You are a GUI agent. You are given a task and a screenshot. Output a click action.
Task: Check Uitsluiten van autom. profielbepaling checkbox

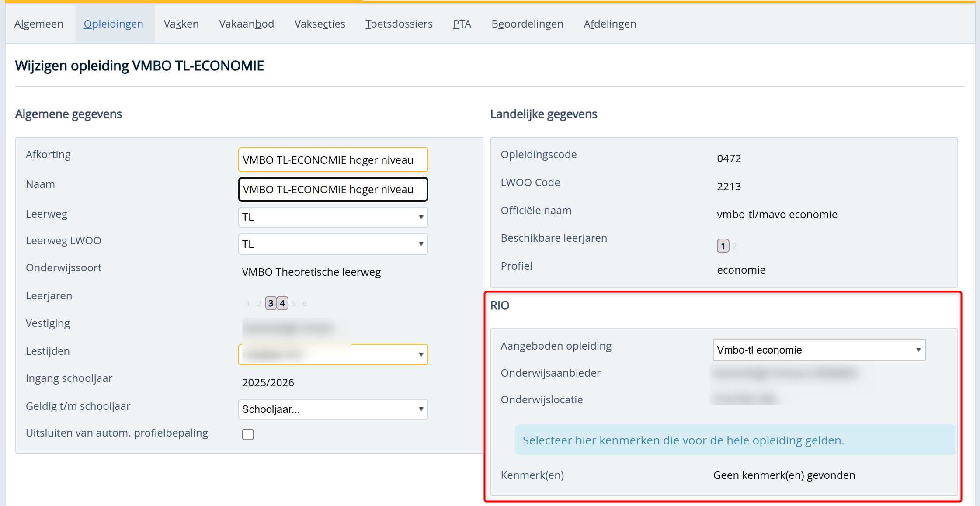click(248, 434)
